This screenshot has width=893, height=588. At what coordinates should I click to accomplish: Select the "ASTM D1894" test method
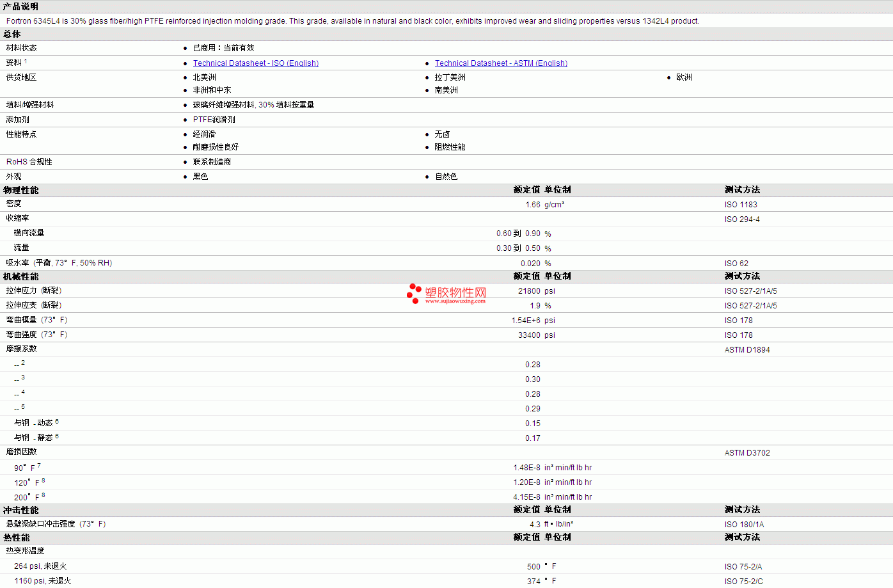click(x=747, y=350)
